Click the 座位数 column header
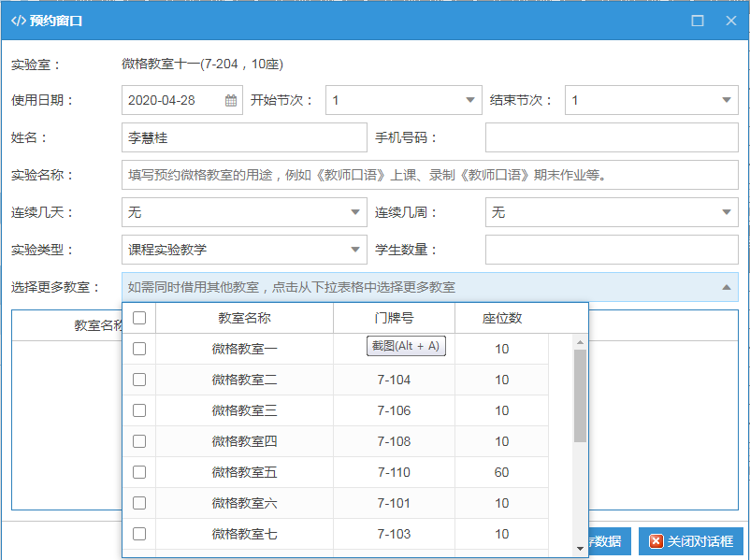750x560 pixels. point(502,318)
